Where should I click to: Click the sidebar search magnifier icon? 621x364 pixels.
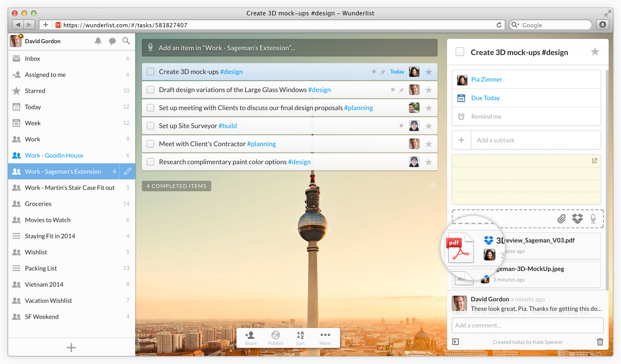point(126,41)
